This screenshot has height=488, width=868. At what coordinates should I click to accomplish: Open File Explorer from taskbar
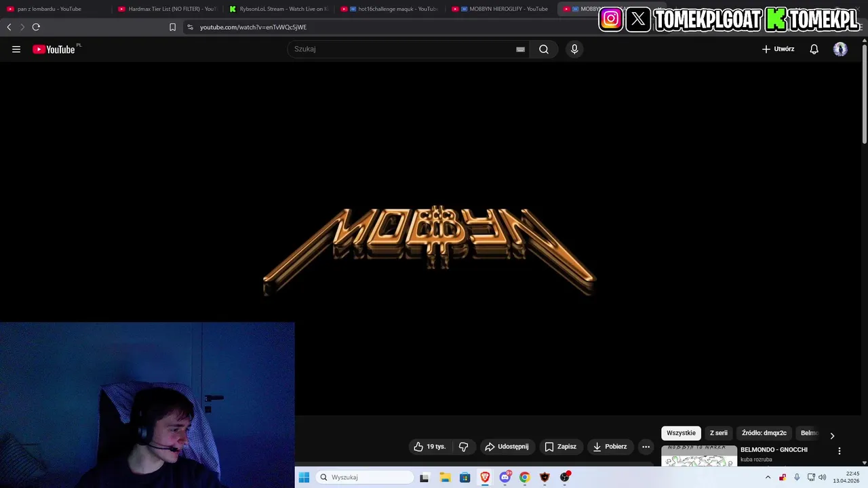(x=445, y=477)
